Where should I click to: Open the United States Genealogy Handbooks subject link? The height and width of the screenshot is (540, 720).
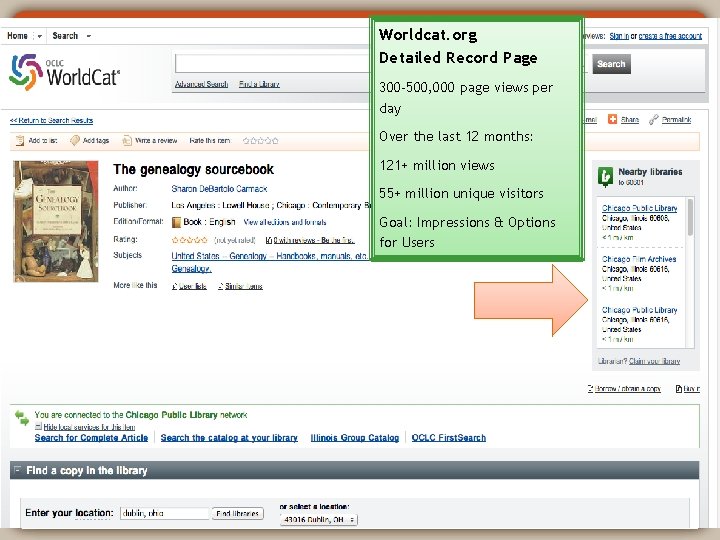tap(270, 256)
